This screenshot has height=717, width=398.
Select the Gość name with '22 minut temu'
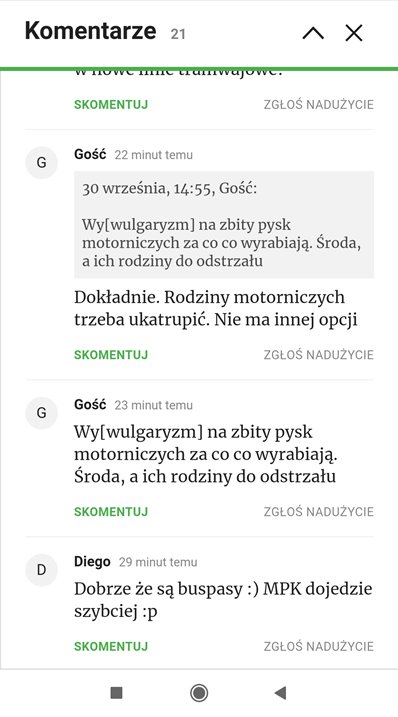coord(90,154)
